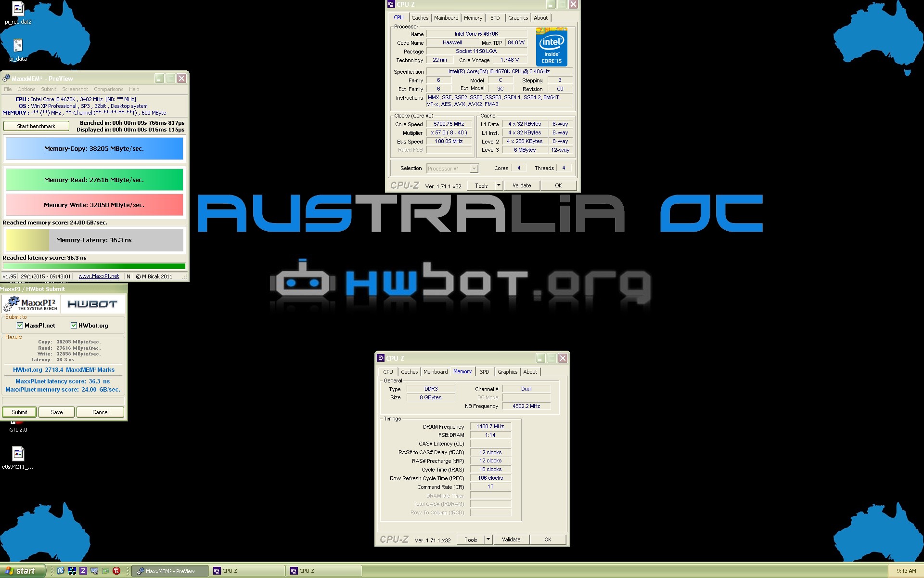Open the Processor #1 selection dropdown
Viewport: 924px width, 578px height.
[x=452, y=168]
